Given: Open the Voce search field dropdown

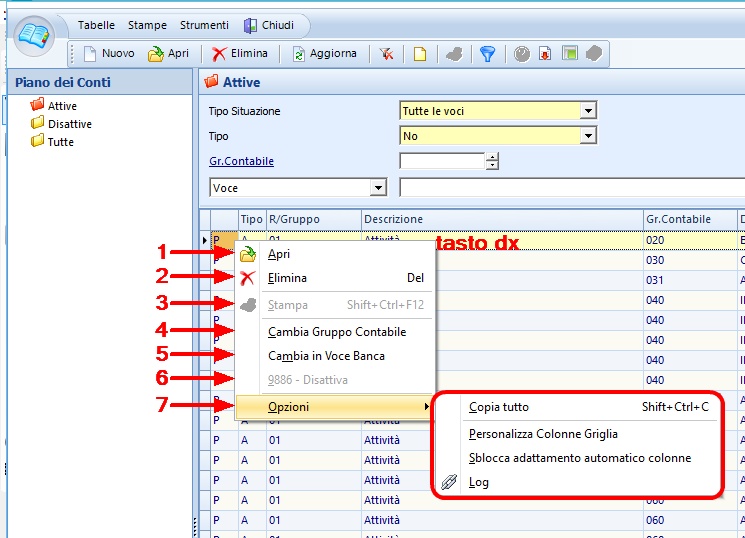Looking at the screenshot, I should click(378, 187).
